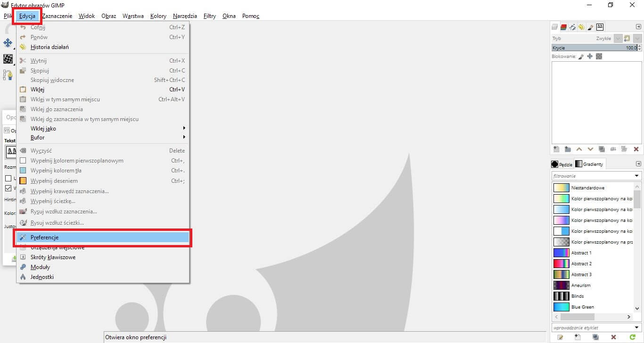Open the Paths dock tab
Viewport: 644px width, 343px height.
click(572, 27)
